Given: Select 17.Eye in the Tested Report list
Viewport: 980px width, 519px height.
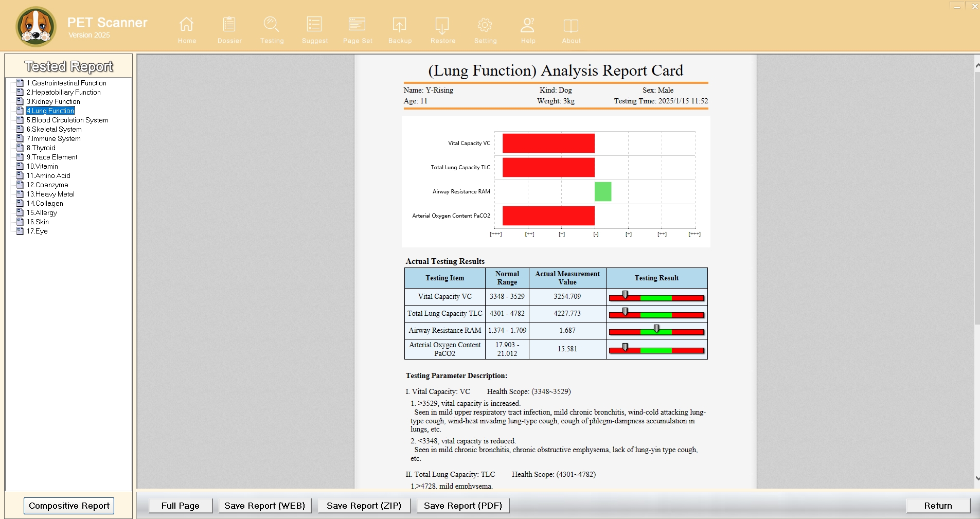Looking at the screenshot, I should tap(37, 231).
